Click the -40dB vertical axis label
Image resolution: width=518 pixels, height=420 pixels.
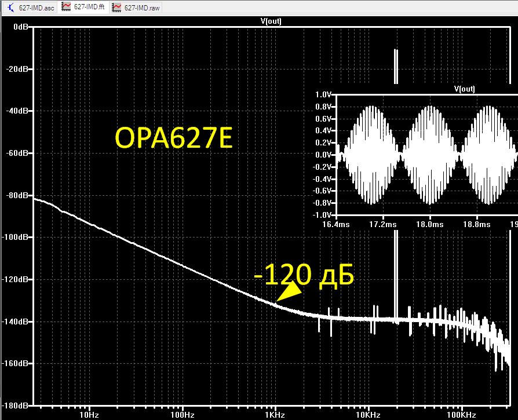coord(17,111)
